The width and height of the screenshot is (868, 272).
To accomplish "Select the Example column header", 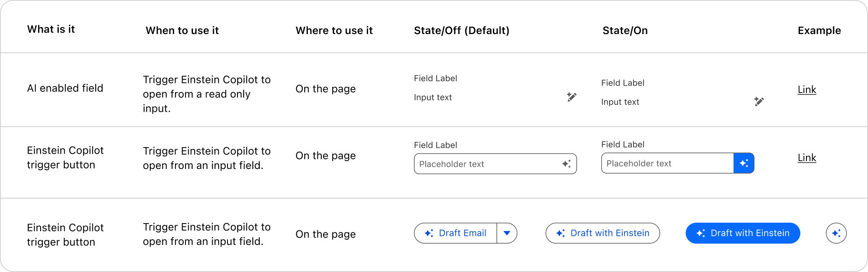I will pyautogui.click(x=819, y=31).
